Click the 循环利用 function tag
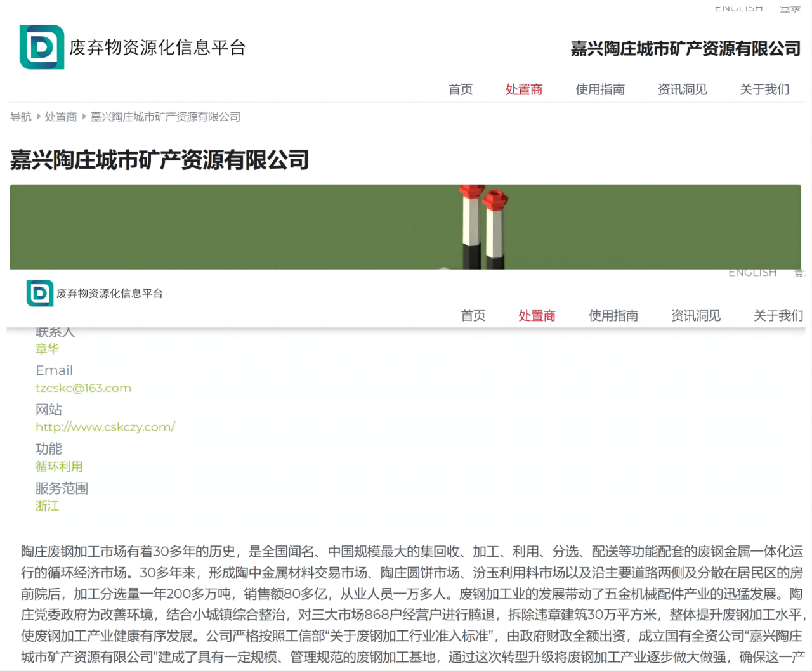The width and height of the screenshot is (812, 671). [59, 467]
